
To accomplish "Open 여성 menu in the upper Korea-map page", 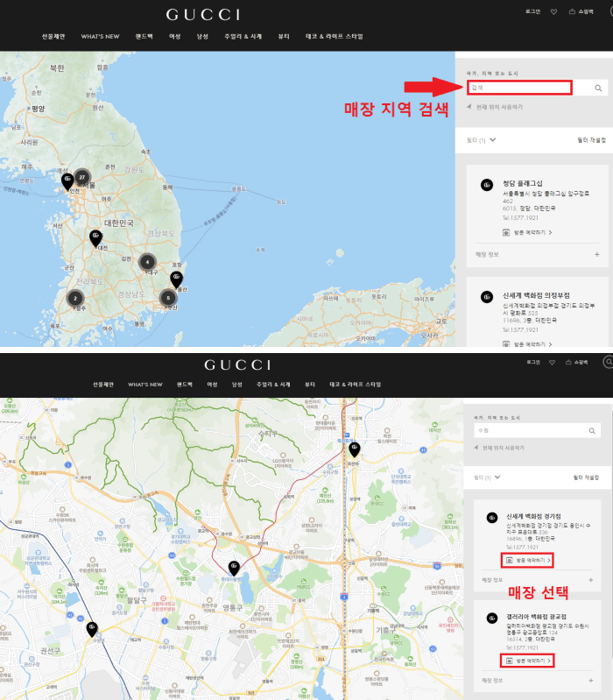I will click(x=175, y=37).
